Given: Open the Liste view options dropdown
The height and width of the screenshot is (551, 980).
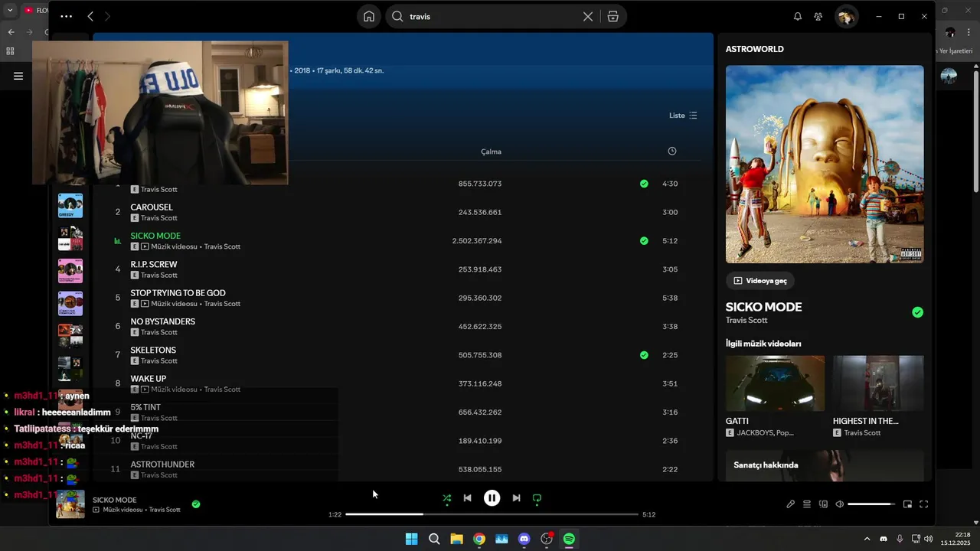Looking at the screenshot, I should 683,116.
